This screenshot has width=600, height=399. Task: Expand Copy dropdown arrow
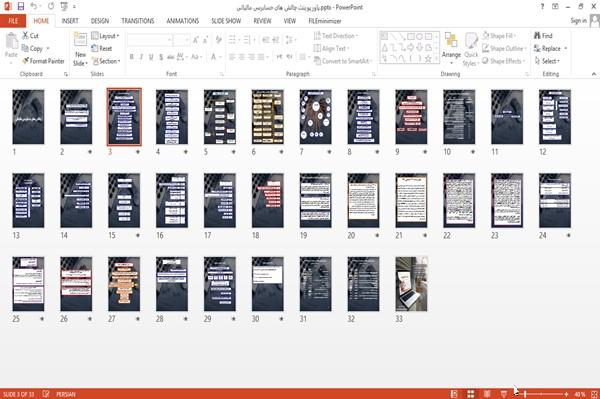(x=48, y=48)
